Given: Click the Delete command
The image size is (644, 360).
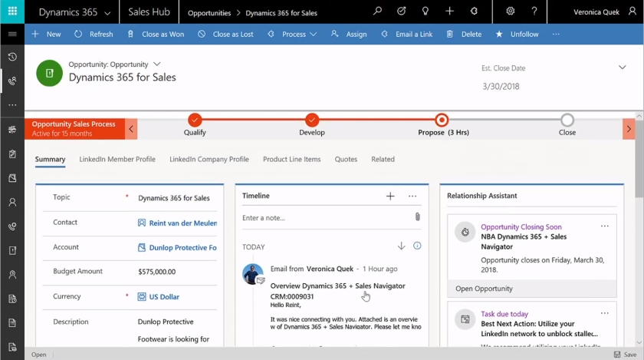Looking at the screenshot, I should click(464, 34).
